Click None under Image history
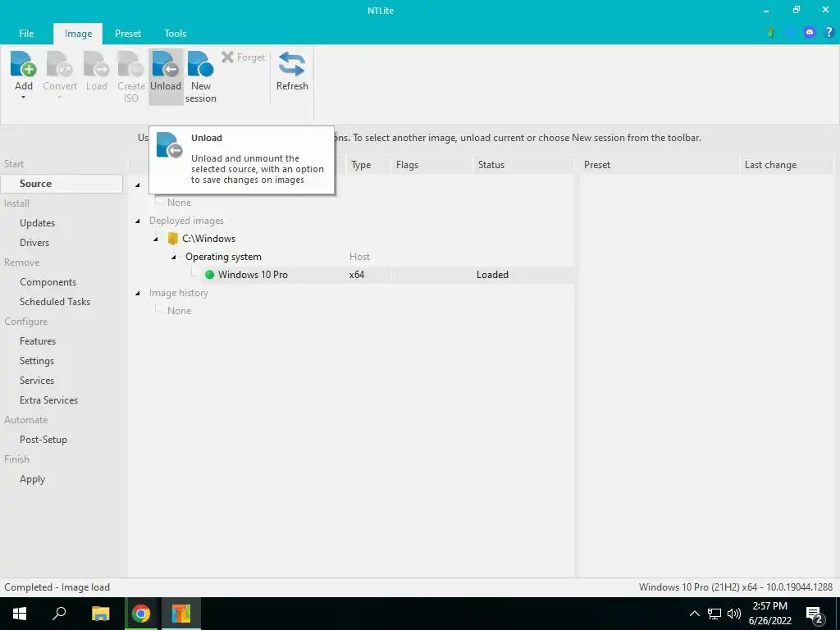Screen dimensions: 840x630 click(x=179, y=311)
